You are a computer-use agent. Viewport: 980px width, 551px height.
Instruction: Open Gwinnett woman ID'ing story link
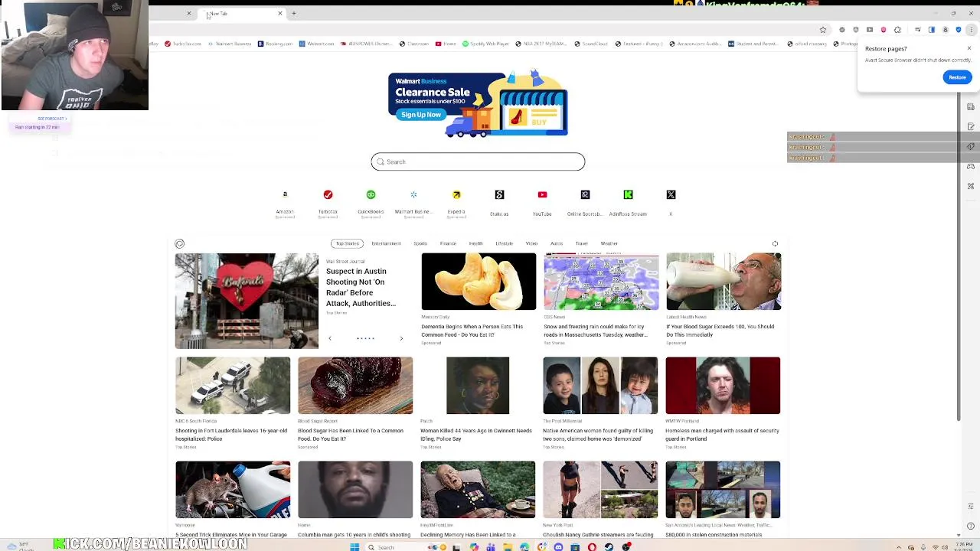click(475, 435)
